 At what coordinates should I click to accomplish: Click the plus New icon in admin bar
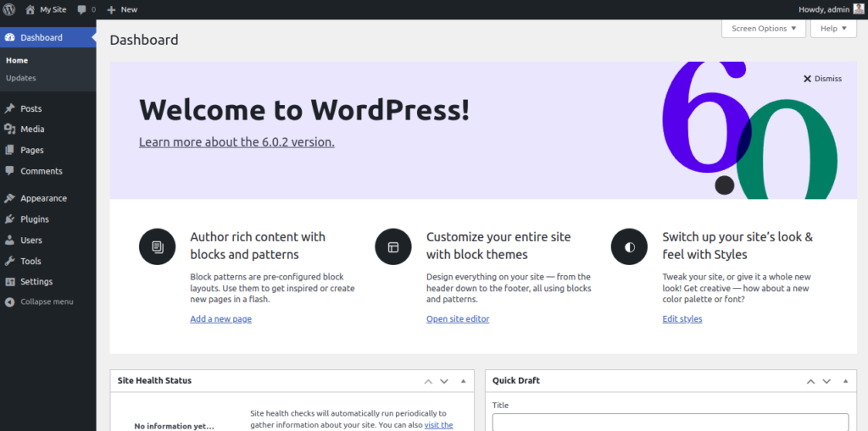[111, 9]
